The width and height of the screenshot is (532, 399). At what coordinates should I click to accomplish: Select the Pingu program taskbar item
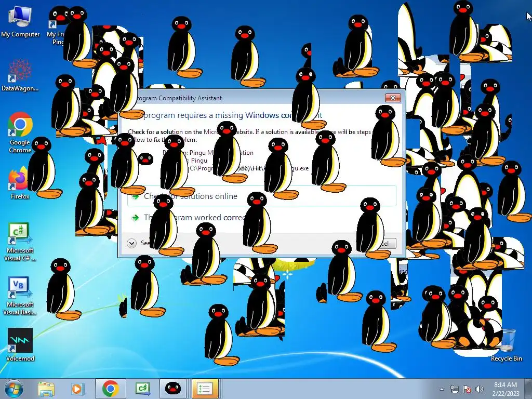[172, 389]
